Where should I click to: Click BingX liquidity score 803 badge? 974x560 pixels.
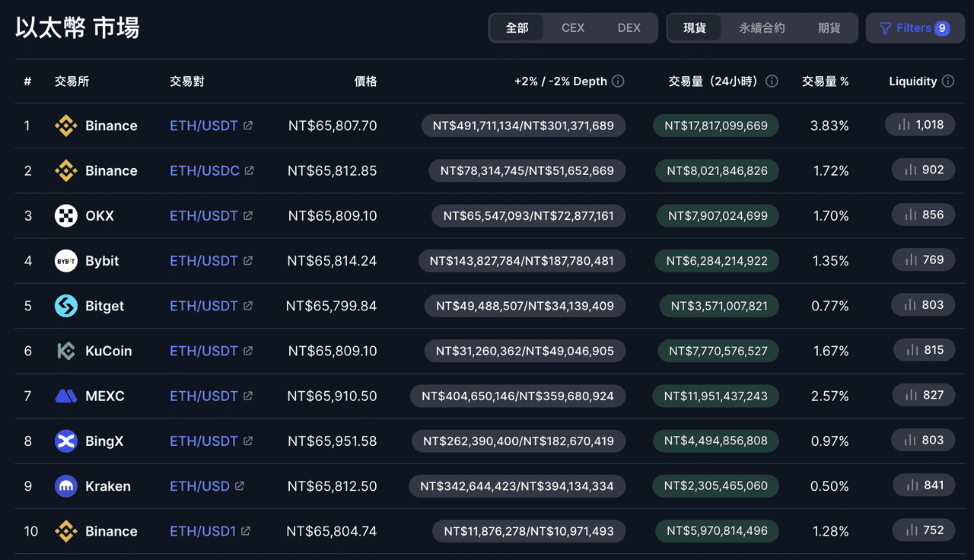(923, 441)
